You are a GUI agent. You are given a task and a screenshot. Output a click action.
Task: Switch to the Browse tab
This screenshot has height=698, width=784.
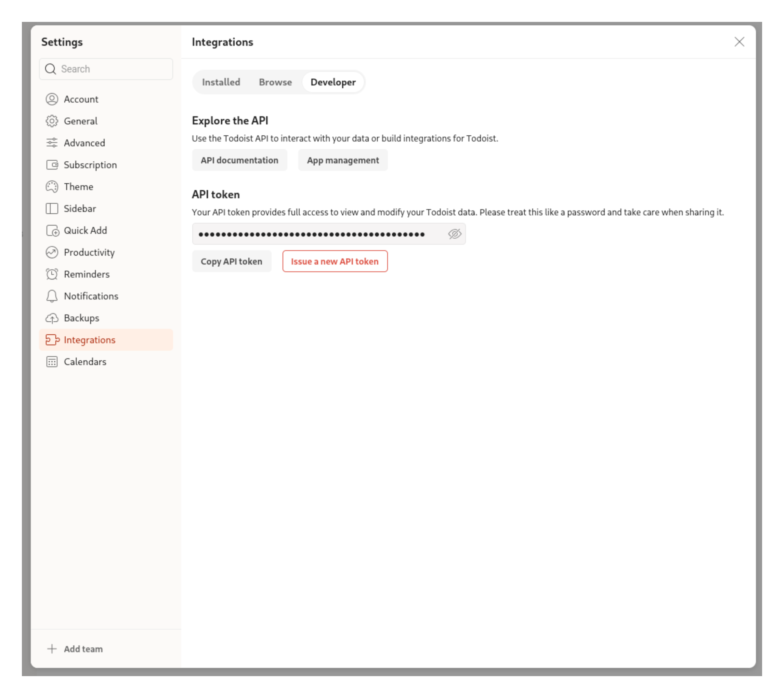click(x=275, y=82)
